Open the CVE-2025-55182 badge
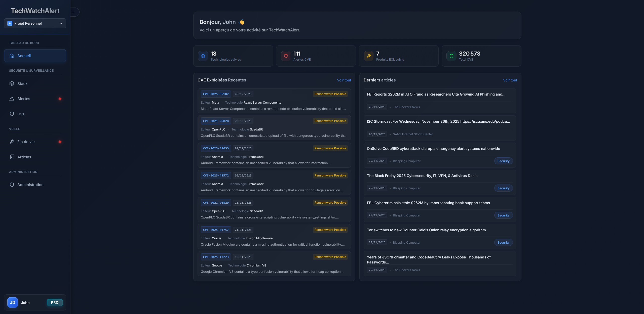Viewport: 644px width, 314px height. point(216,94)
